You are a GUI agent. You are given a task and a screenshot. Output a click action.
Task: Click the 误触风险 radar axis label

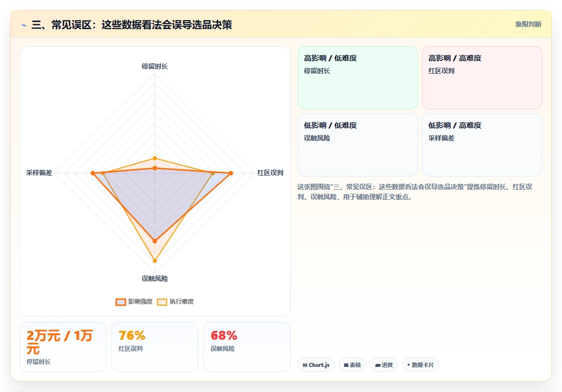[155, 279]
